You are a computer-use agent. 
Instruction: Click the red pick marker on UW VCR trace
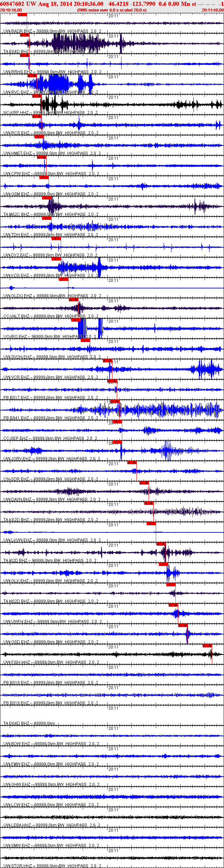107,361
